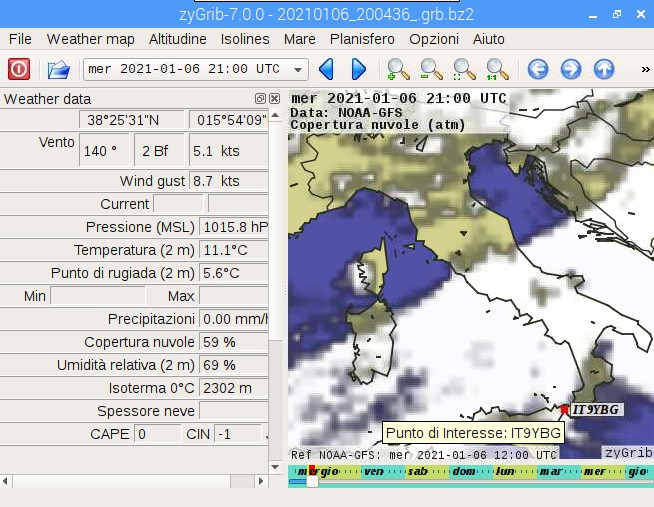Click the 'lun' day on timeline

[x=505, y=472]
